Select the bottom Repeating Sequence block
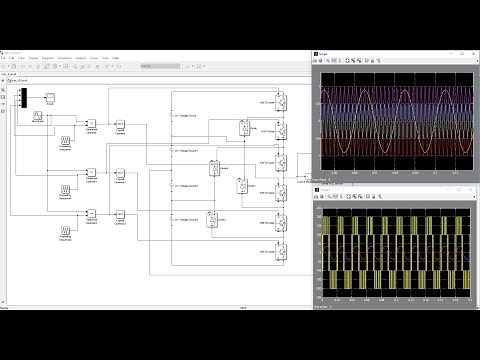This screenshot has height=360, width=480. 65,230
